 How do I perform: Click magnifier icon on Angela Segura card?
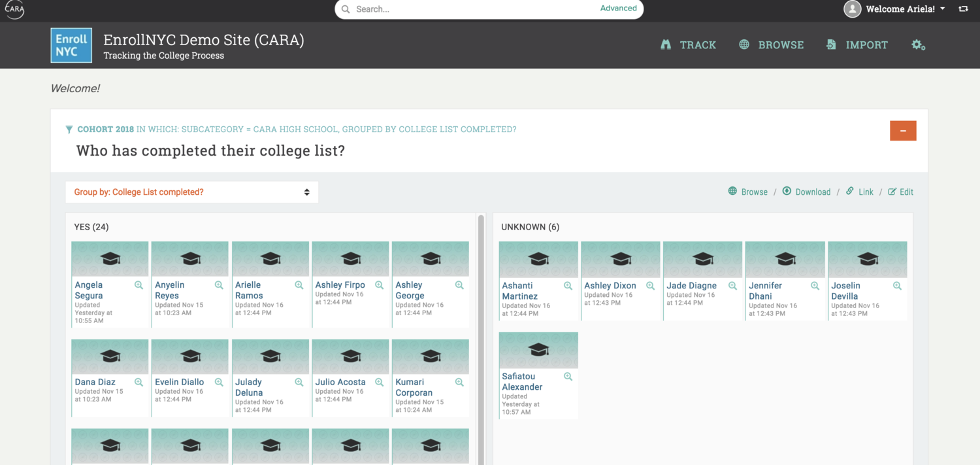point(139,285)
